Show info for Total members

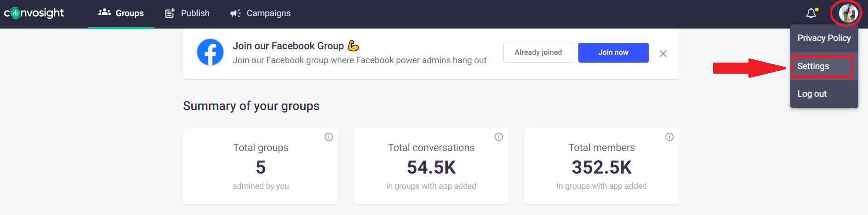pyautogui.click(x=669, y=137)
